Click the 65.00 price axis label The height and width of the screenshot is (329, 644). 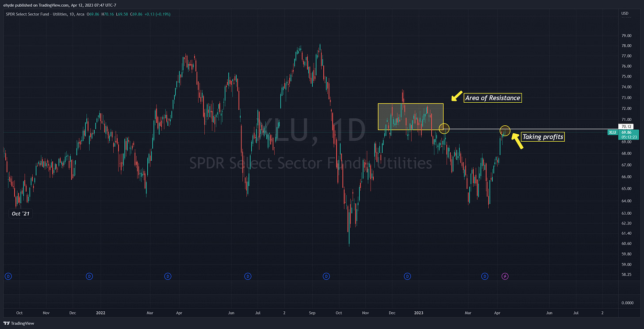pyautogui.click(x=626, y=189)
